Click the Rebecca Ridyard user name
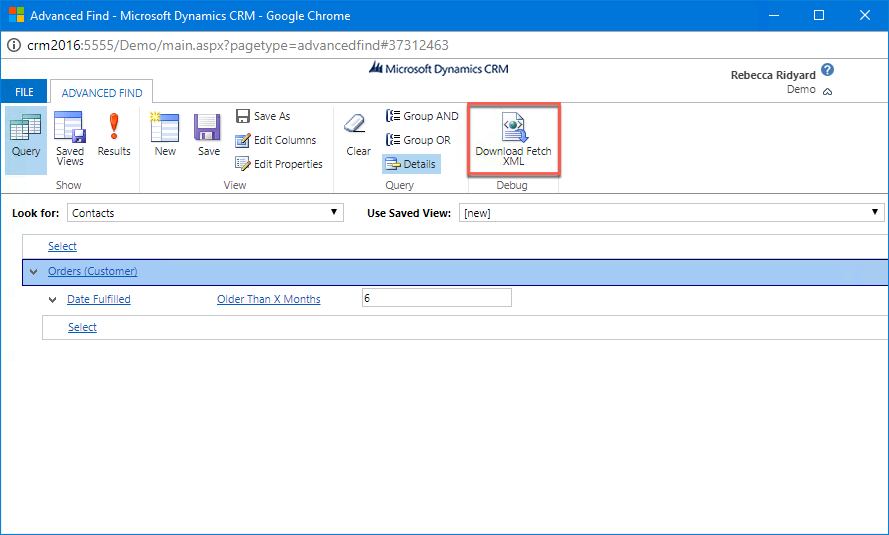The height and width of the screenshot is (535, 889). 773,75
